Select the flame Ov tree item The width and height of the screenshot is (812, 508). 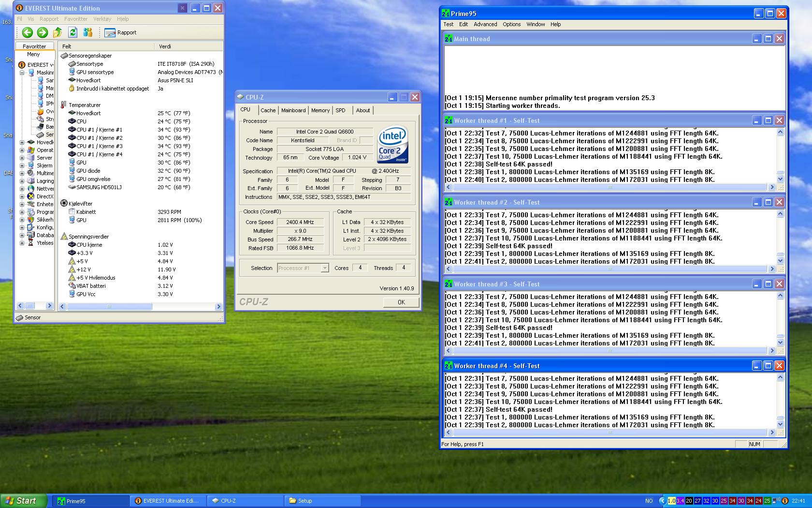click(x=41, y=111)
